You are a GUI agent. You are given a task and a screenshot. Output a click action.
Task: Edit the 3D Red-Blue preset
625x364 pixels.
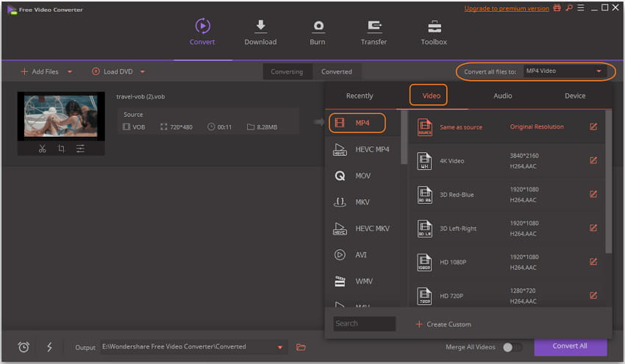tap(593, 194)
